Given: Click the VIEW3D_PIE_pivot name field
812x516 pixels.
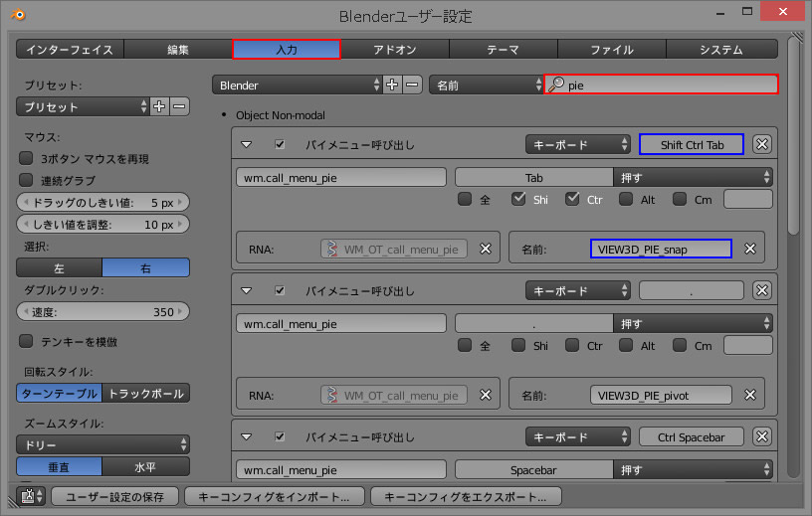Looking at the screenshot, I should (661, 395).
